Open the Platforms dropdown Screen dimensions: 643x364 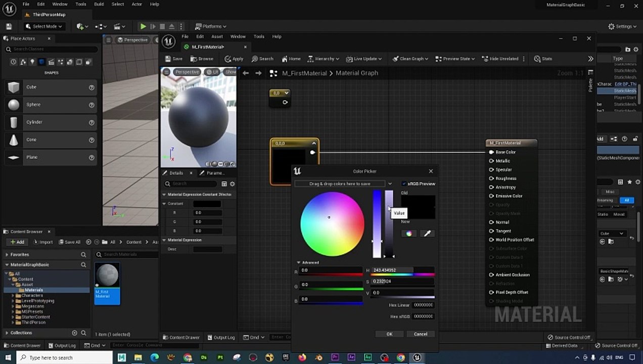point(211,26)
